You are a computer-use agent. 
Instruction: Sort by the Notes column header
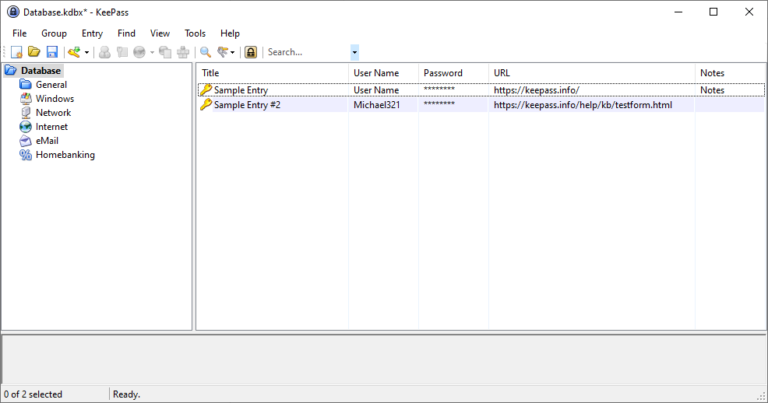pyautogui.click(x=730, y=73)
